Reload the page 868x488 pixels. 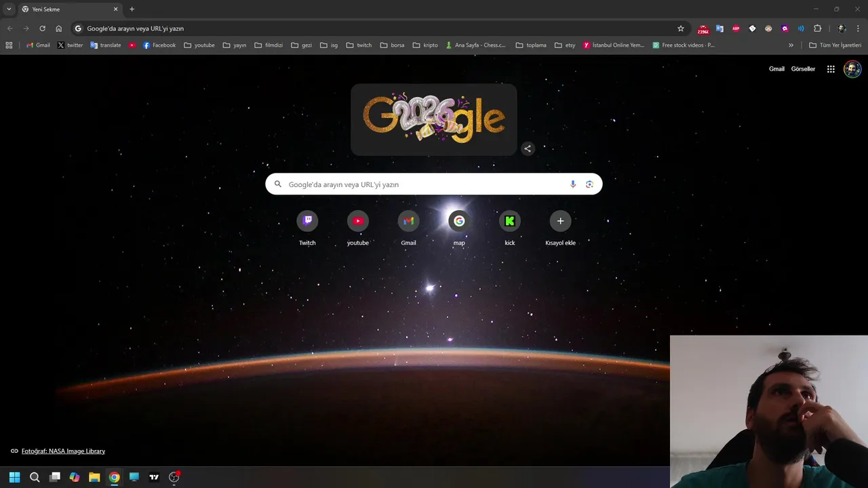[x=42, y=28]
